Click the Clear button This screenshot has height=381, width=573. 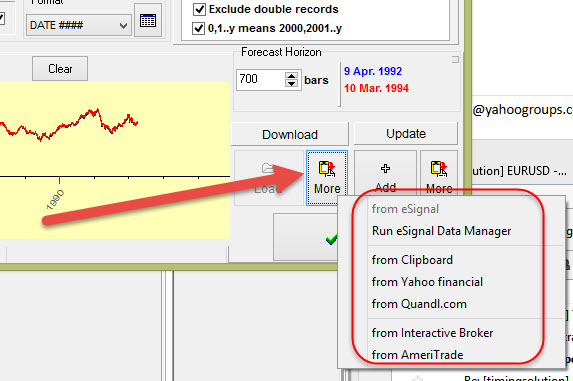[60, 69]
